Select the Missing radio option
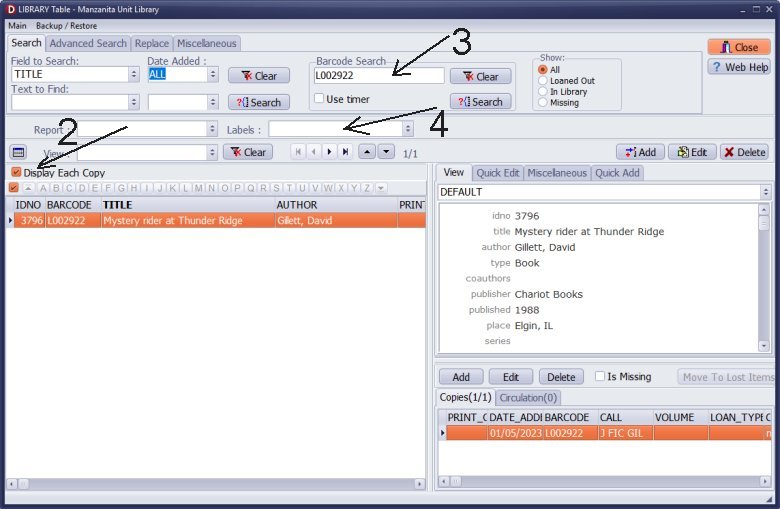Screen dimensions: 780x509 (x=543, y=102)
